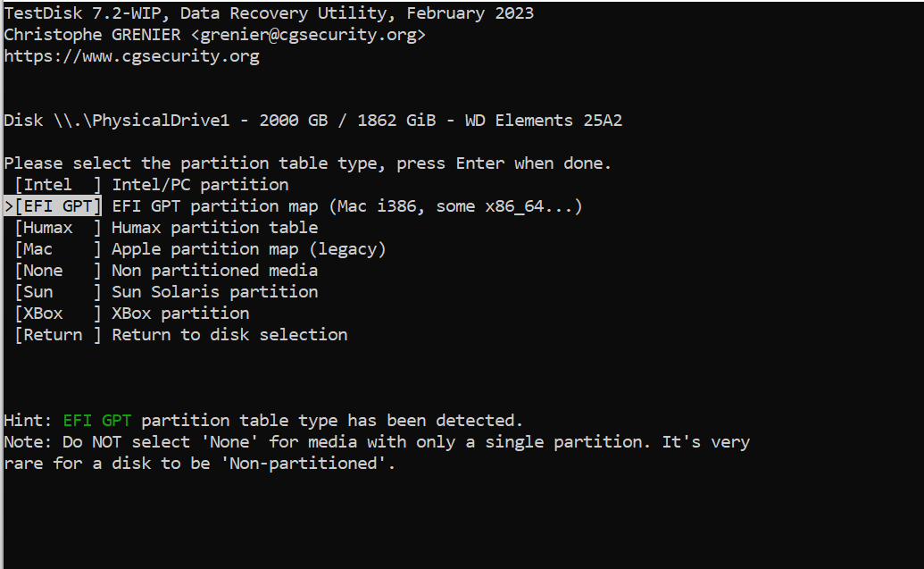Image resolution: width=924 pixels, height=569 pixels.
Task: Select the Humax partition table entry
Action: [58, 228]
